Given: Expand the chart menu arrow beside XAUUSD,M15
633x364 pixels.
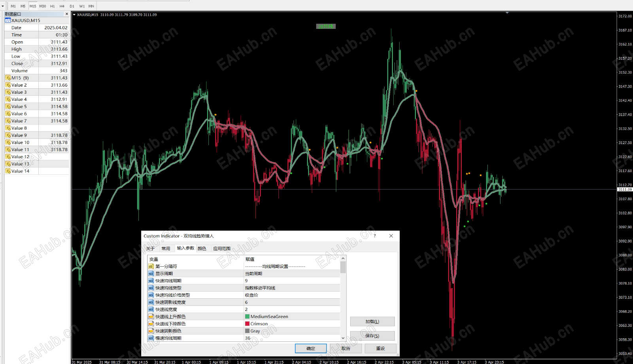Looking at the screenshot, I should coord(74,15).
